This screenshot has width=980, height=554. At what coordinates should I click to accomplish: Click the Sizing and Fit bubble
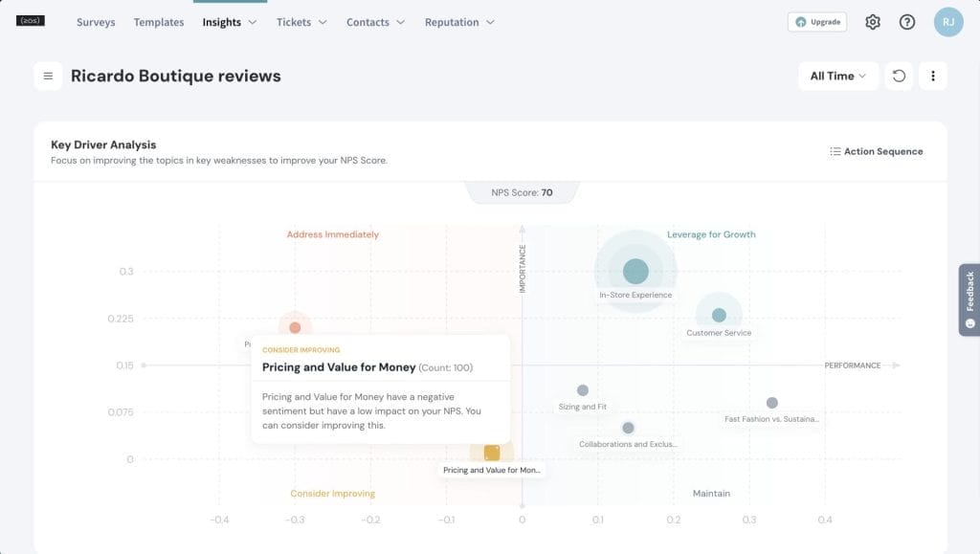coord(583,389)
